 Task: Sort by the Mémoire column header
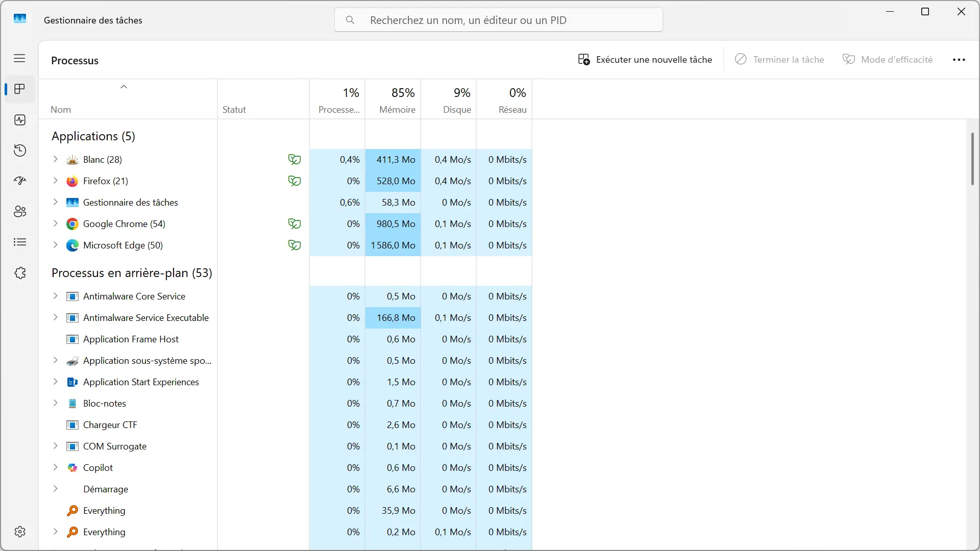pyautogui.click(x=393, y=99)
